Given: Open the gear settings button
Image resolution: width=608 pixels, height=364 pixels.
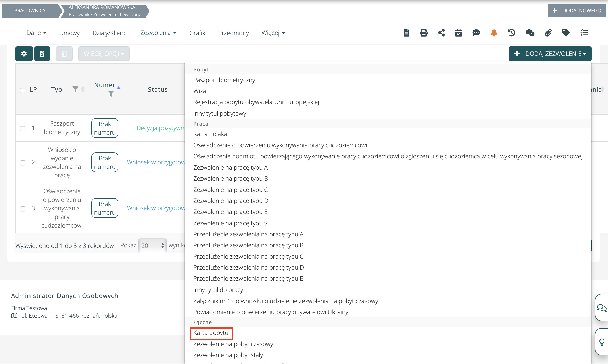Looking at the screenshot, I should (x=24, y=54).
